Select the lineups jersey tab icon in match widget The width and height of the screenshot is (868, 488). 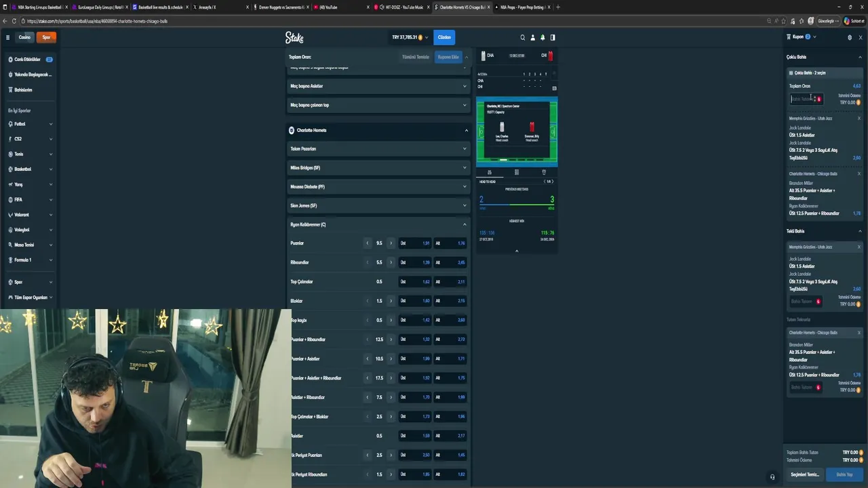click(544, 172)
